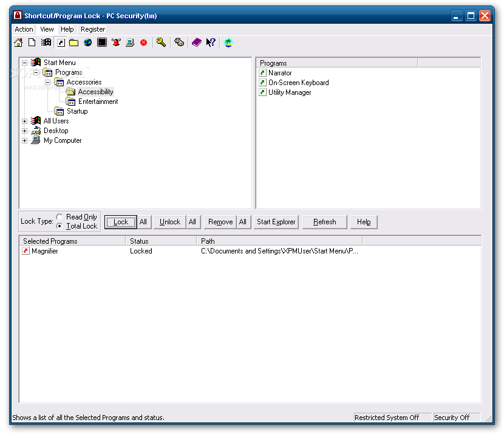Click the All button next to Unlock
The width and height of the screenshot is (504, 434).
192,222
